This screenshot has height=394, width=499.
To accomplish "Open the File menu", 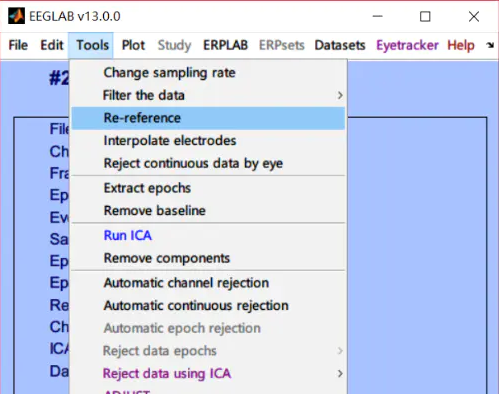I will click(x=18, y=45).
